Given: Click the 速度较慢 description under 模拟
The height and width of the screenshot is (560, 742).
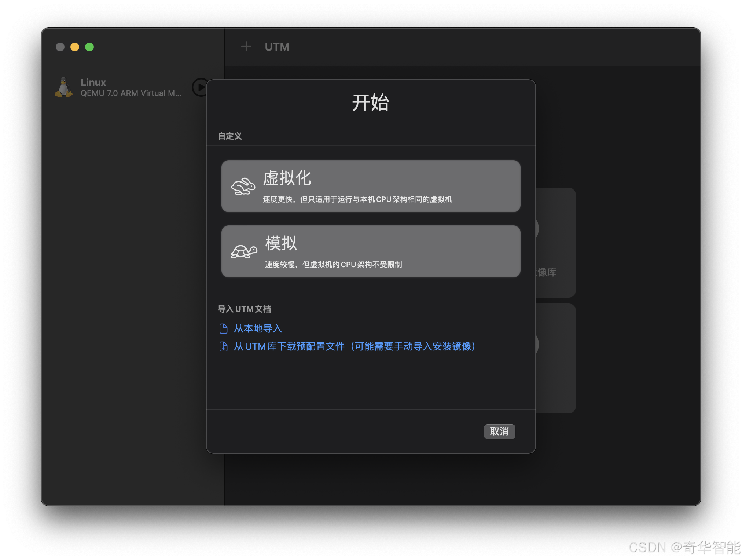Looking at the screenshot, I should tap(333, 265).
